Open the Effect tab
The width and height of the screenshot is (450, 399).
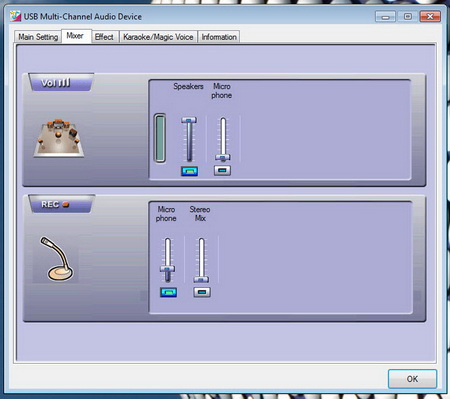point(104,37)
